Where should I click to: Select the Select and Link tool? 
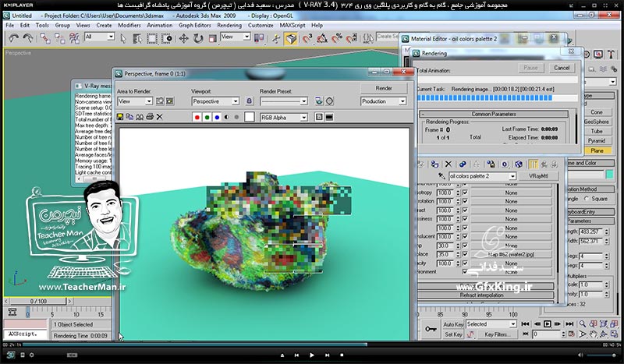click(45, 38)
